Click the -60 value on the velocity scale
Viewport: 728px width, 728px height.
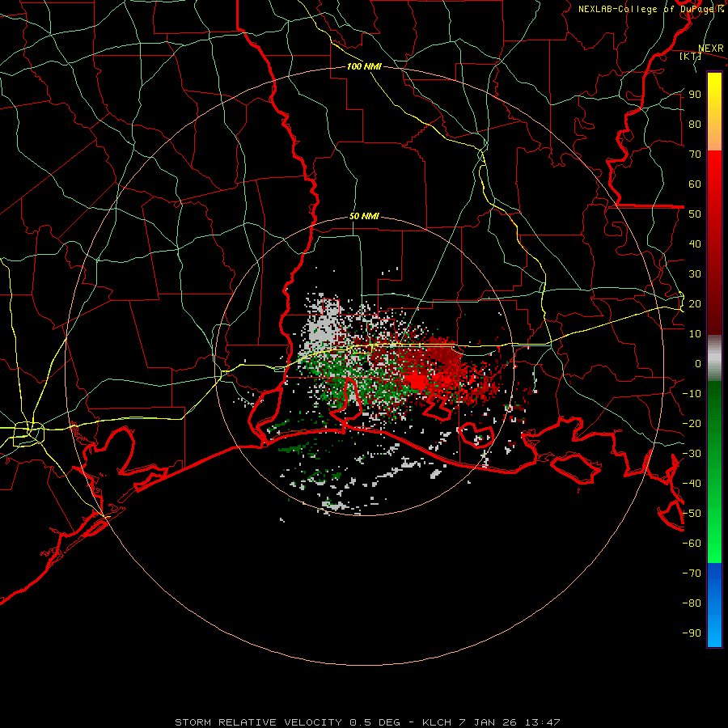tap(692, 544)
